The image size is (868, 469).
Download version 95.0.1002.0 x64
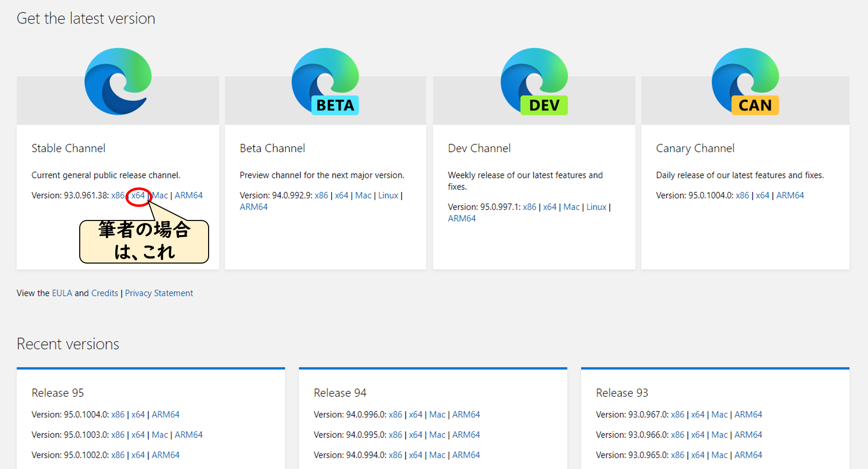tap(138, 455)
